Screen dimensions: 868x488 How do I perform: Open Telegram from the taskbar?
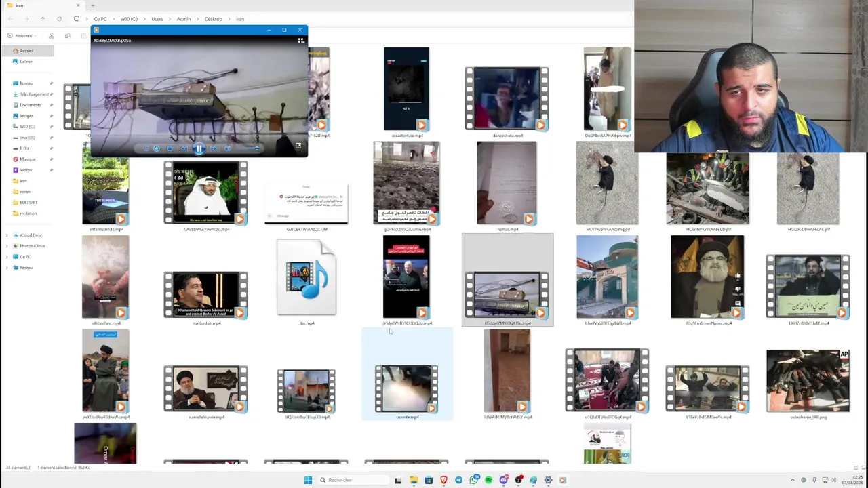tap(458, 480)
